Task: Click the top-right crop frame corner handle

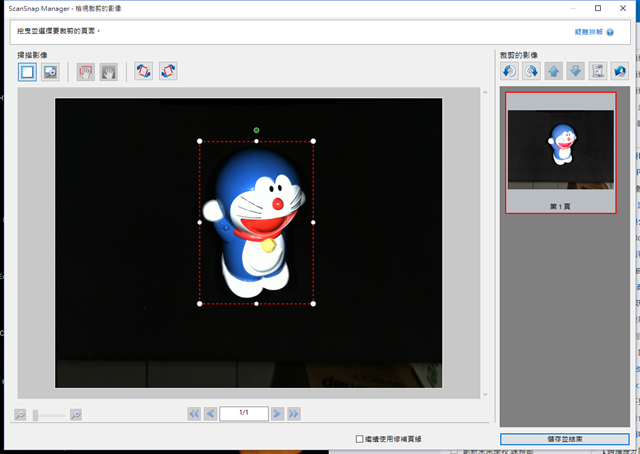Action: pos(313,141)
